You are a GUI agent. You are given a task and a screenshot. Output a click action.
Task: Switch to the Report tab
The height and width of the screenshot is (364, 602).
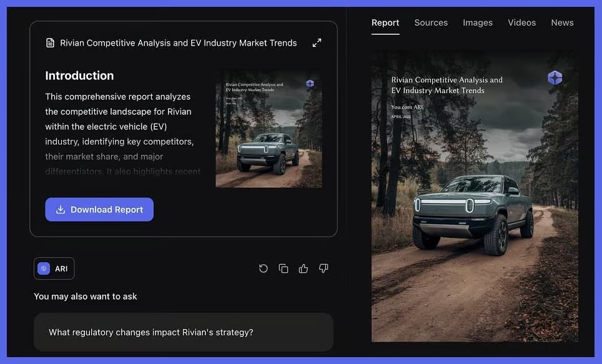tap(385, 22)
